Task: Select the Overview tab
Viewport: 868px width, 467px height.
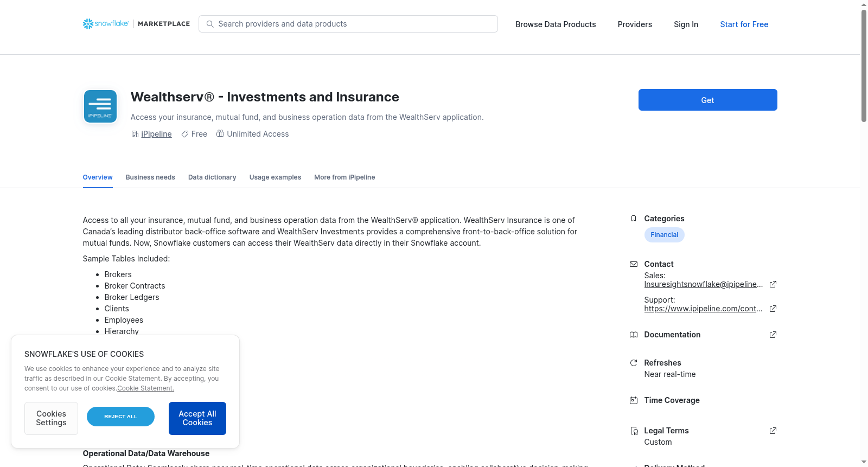Action: point(98,177)
